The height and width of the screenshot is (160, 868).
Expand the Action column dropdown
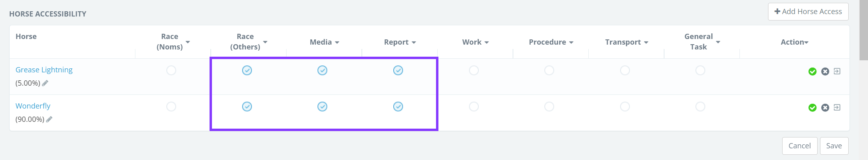806,42
